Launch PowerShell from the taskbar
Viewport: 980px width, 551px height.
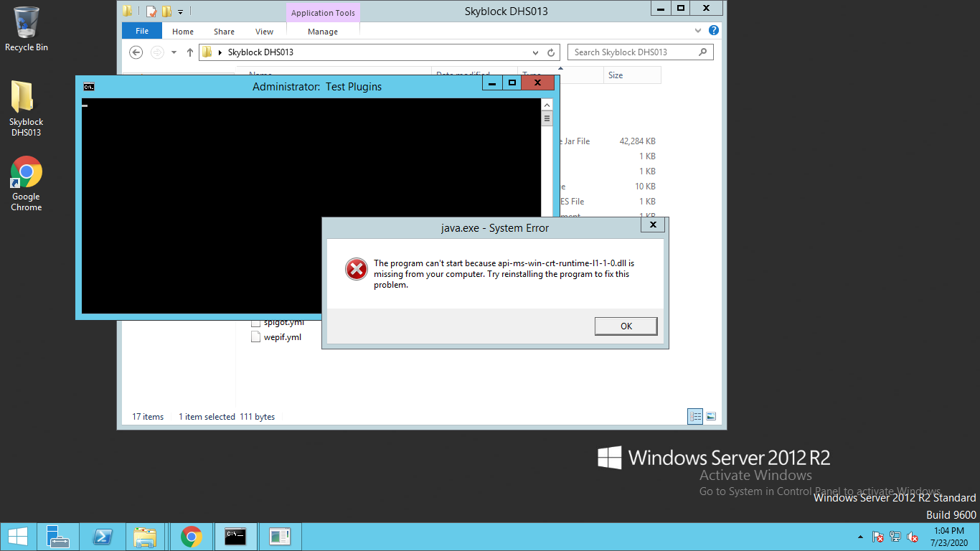[102, 537]
